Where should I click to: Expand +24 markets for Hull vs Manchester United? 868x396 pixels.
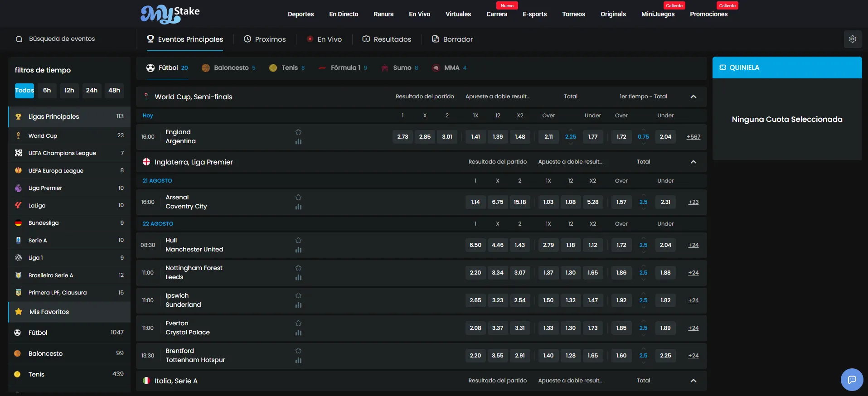pos(693,245)
